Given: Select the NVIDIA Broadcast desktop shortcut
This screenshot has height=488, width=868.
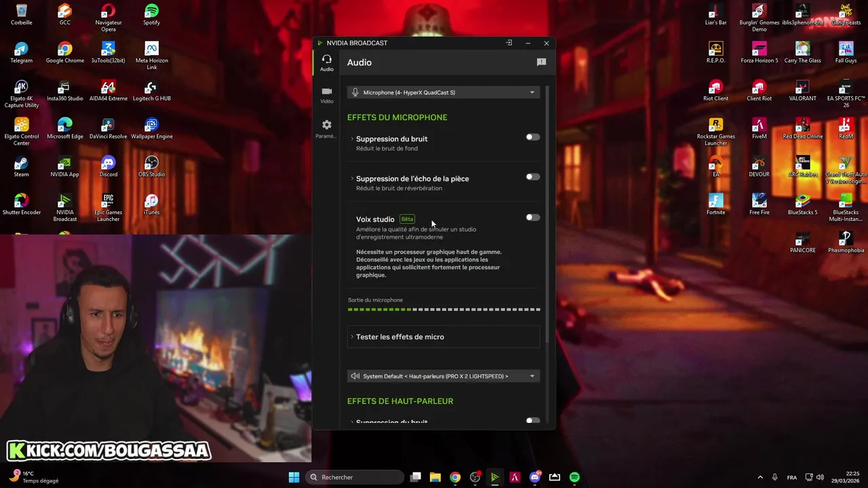Looking at the screenshot, I should tap(65, 207).
